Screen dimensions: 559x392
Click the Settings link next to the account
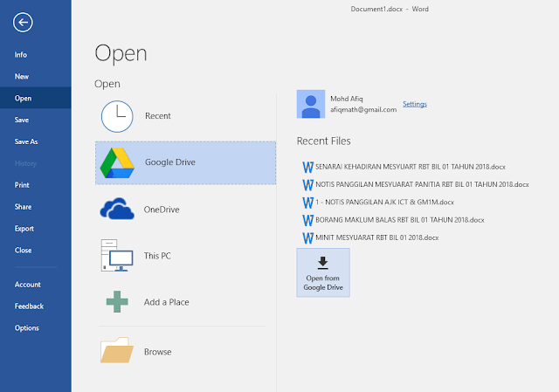pyautogui.click(x=415, y=104)
